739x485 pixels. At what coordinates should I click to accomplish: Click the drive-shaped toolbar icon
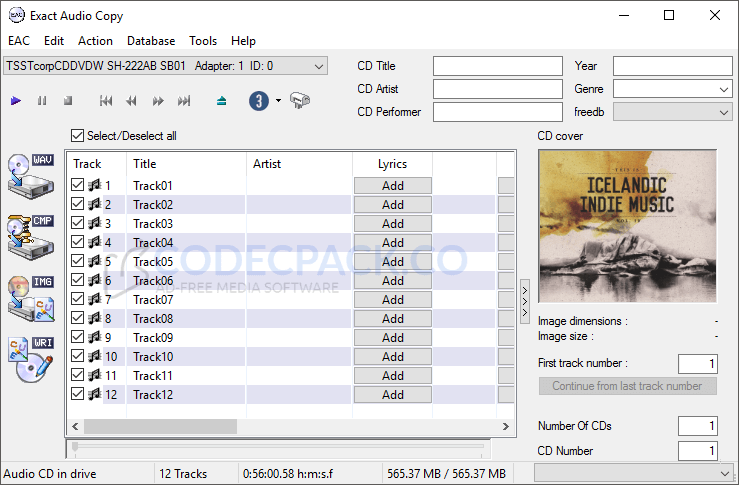300,100
